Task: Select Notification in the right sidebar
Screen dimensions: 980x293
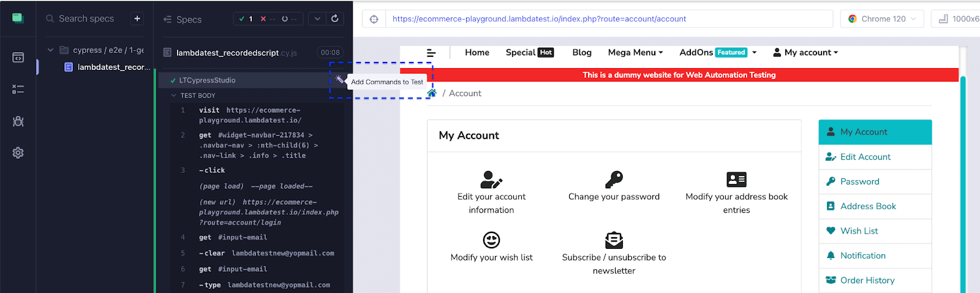Action: pos(875,256)
